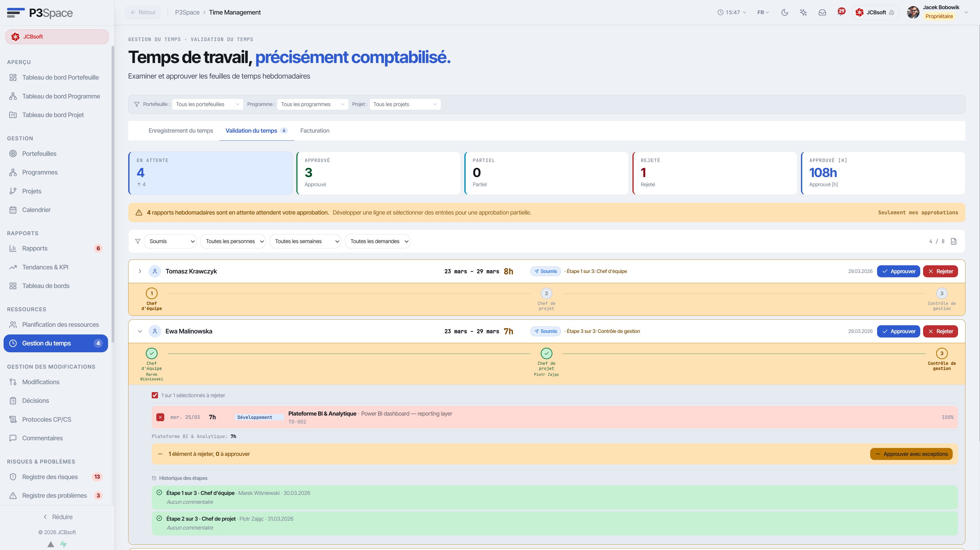Expand Tomasz Krawczyk timesheet row
980x550 pixels.
(x=140, y=271)
